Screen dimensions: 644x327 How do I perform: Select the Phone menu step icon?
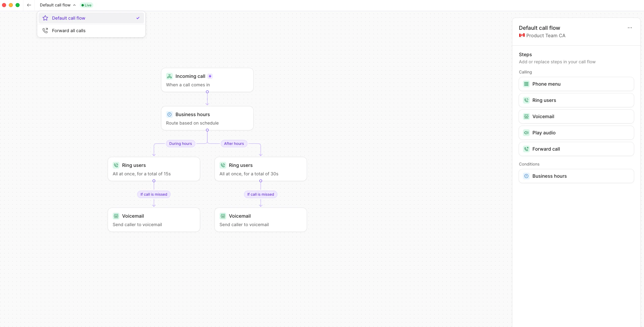pos(526,84)
